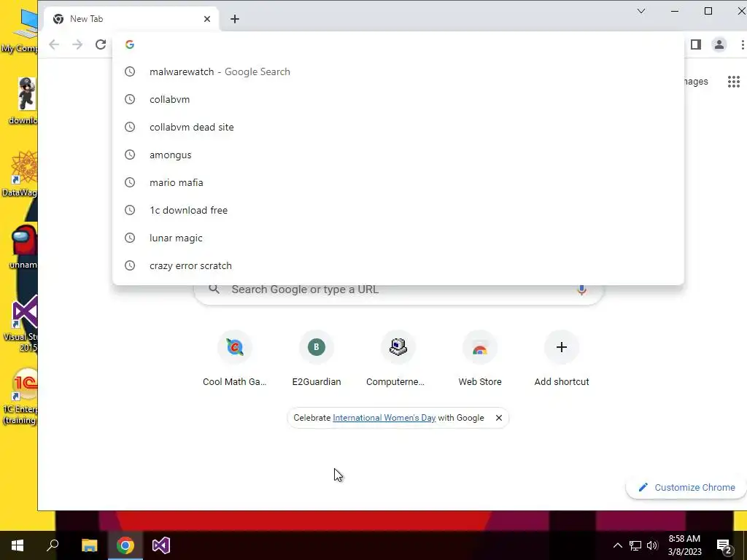Open the International Women's Day link
Viewport: 747px width, 560px height.
(x=384, y=418)
